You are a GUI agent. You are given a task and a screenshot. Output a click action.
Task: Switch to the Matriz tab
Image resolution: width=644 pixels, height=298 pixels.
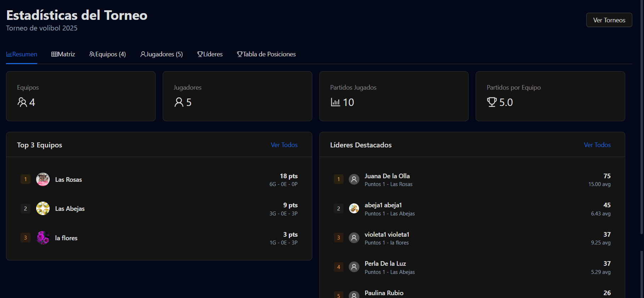[x=63, y=54]
